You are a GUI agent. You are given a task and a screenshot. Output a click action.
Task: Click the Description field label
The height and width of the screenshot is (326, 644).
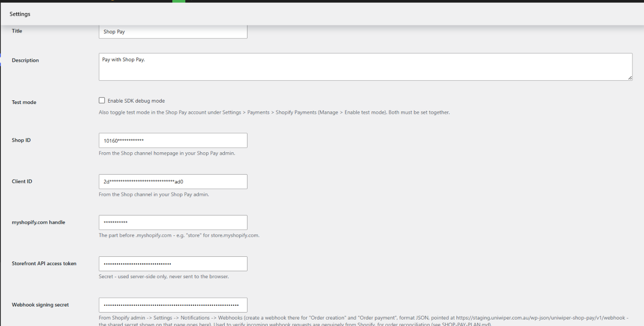[x=25, y=60]
